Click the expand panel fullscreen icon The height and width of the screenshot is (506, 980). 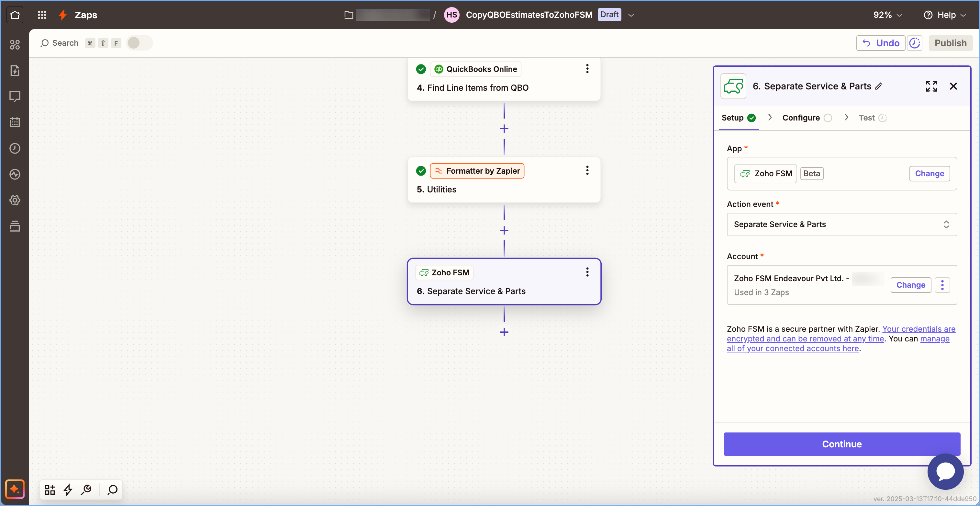point(931,86)
